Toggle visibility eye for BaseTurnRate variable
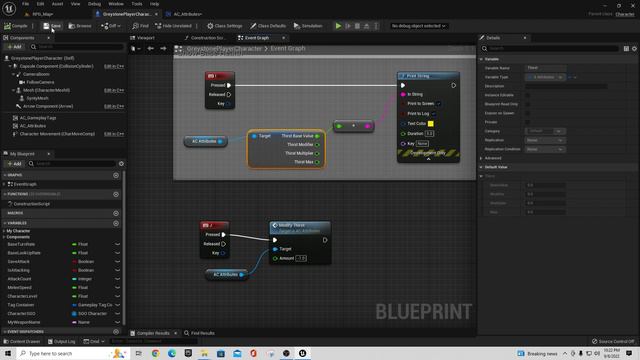The image size is (640, 360). click(118, 244)
